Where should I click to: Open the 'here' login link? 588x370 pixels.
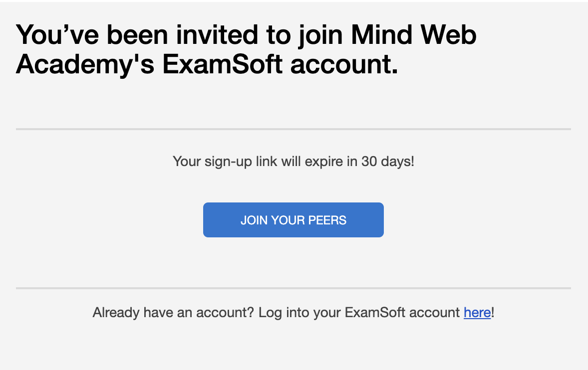[477, 312]
